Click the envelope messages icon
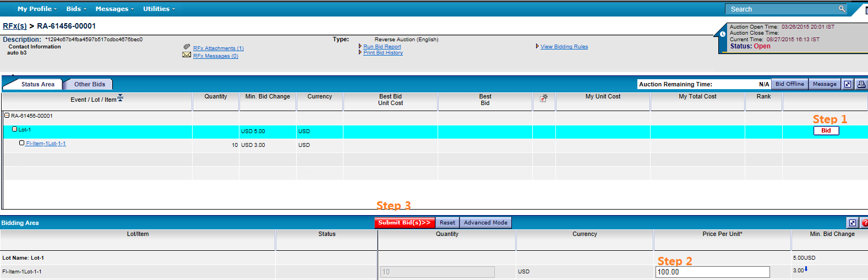This screenshot has width=868, height=280. pyautogui.click(x=187, y=54)
